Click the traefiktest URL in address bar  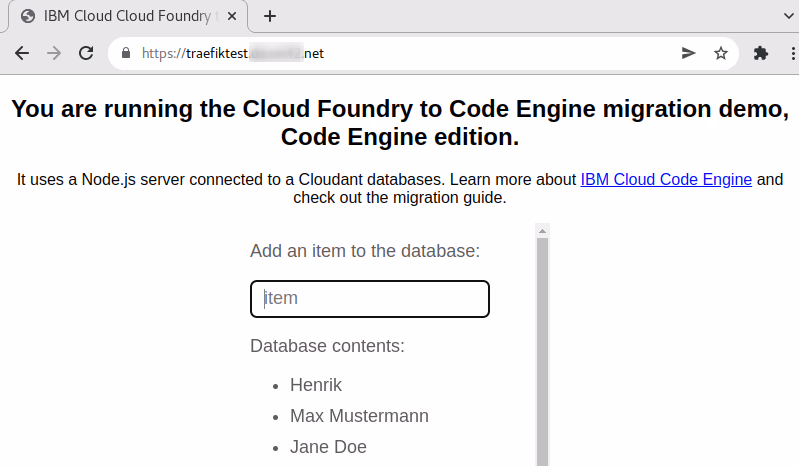tap(232, 54)
